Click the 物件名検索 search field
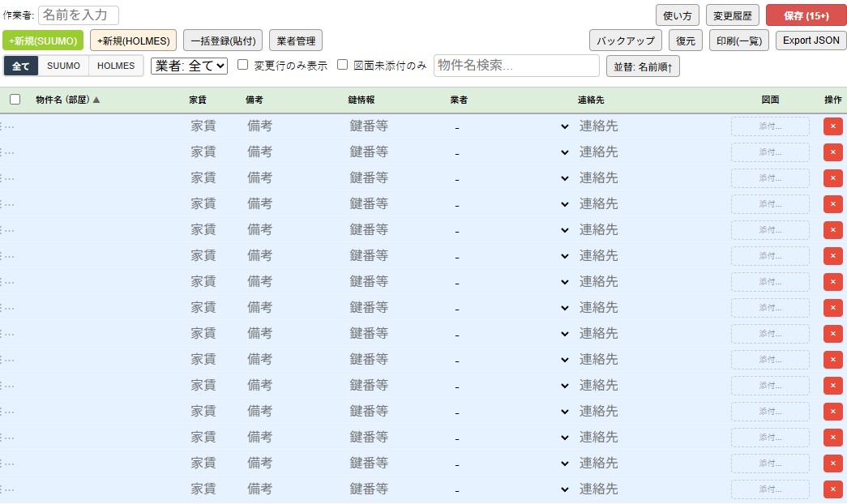This screenshot has height=504, width=847. pyautogui.click(x=516, y=66)
